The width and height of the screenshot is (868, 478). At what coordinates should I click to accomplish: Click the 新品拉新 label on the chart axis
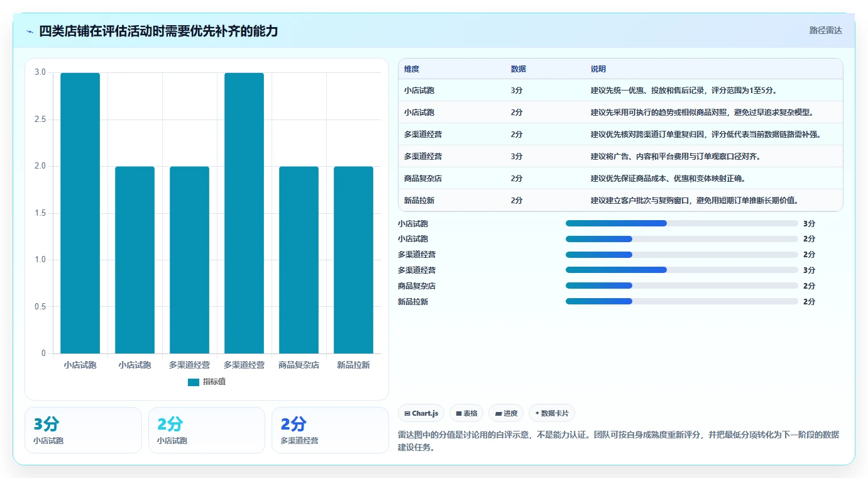353,365
